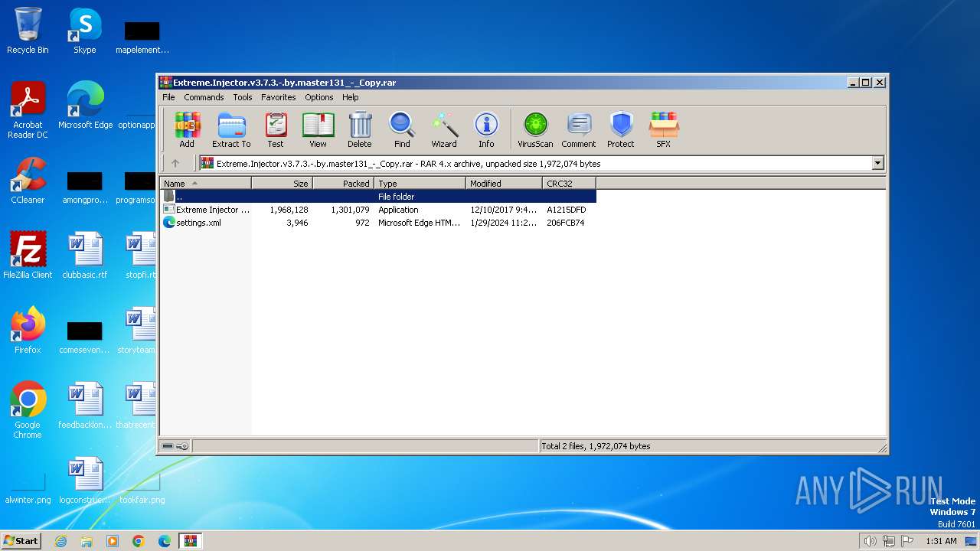Open Recycle Bin desktop icon
This screenshot has height=551, width=980.
pos(28,31)
